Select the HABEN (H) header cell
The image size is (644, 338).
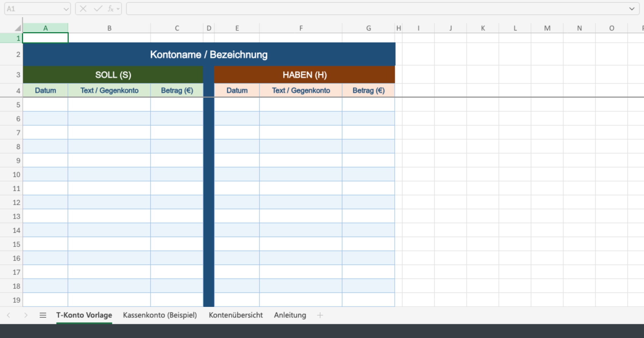305,75
